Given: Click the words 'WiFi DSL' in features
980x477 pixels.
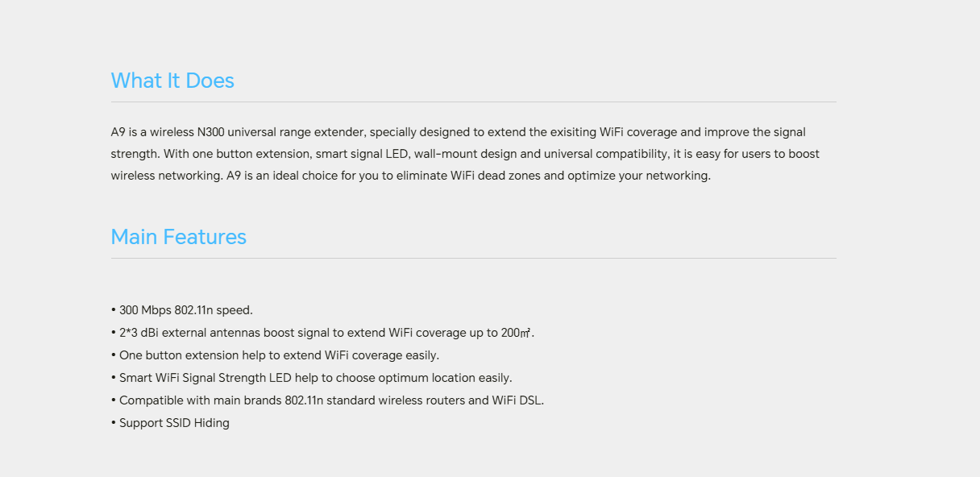Looking at the screenshot, I should pos(517,400).
